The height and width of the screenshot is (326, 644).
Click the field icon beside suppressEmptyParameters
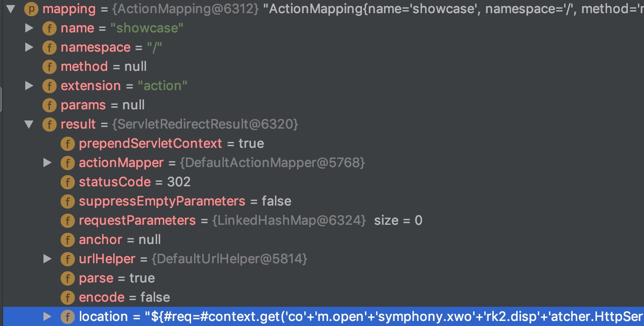point(67,201)
